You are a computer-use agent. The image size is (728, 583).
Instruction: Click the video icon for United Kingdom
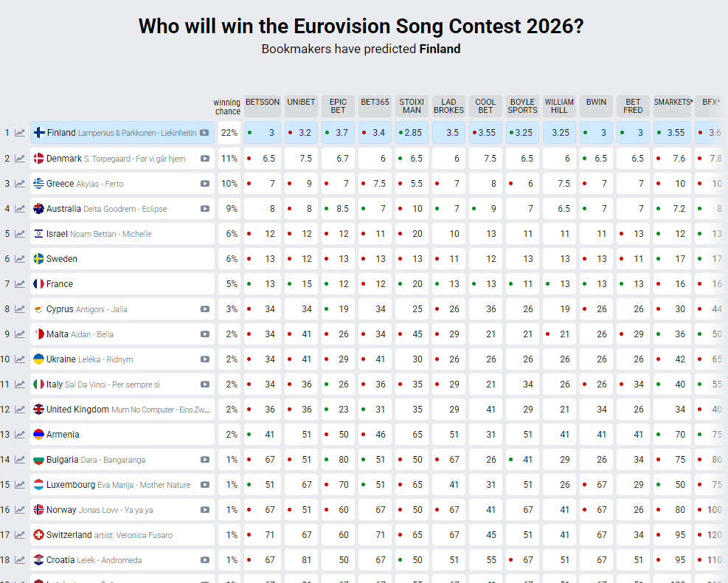point(204,410)
